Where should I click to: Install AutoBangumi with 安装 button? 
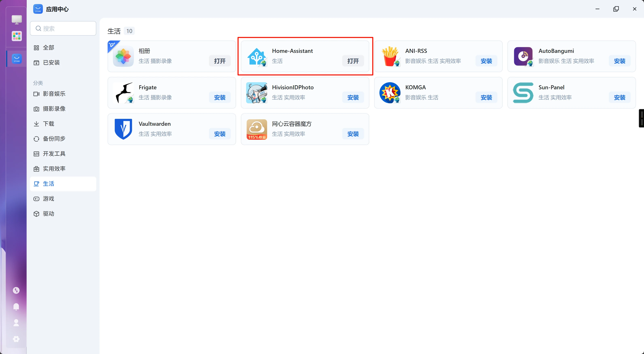(620, 61)
